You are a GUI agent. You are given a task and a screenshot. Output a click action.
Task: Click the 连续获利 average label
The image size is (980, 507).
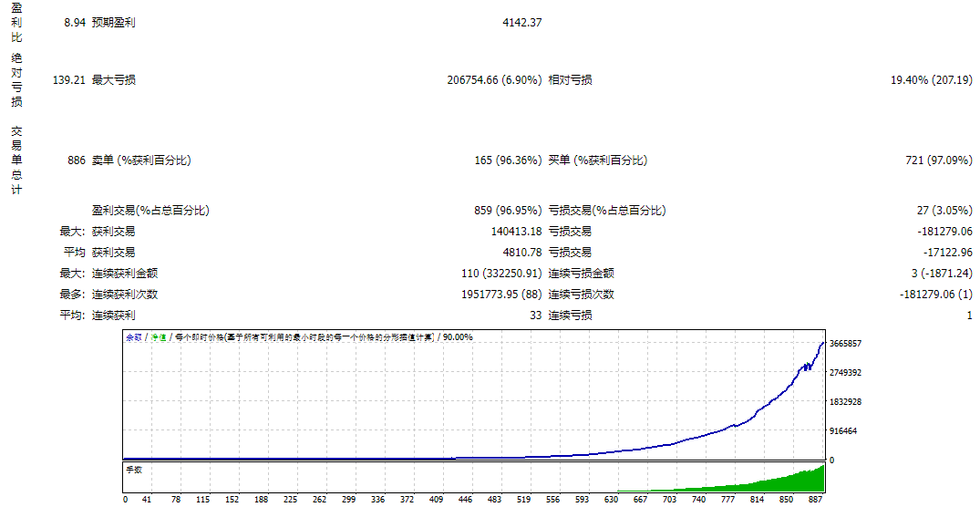114,316
